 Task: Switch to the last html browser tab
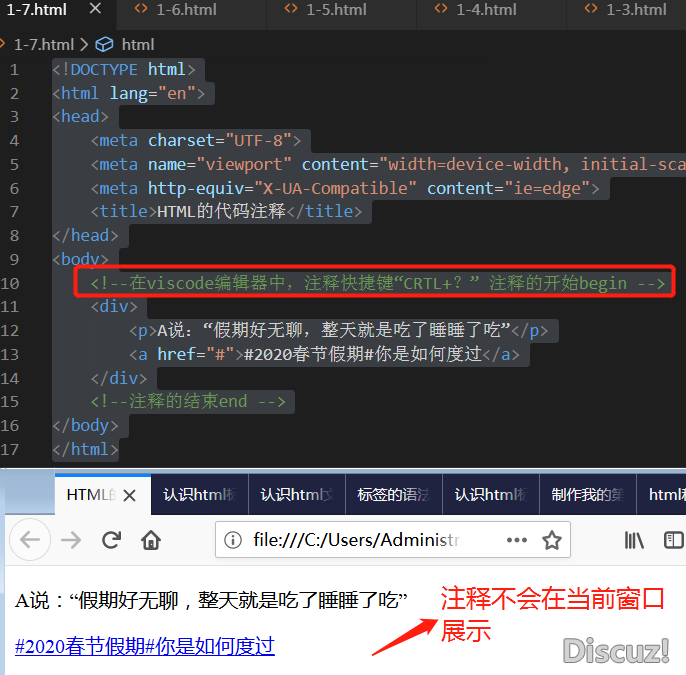point(662,495)
